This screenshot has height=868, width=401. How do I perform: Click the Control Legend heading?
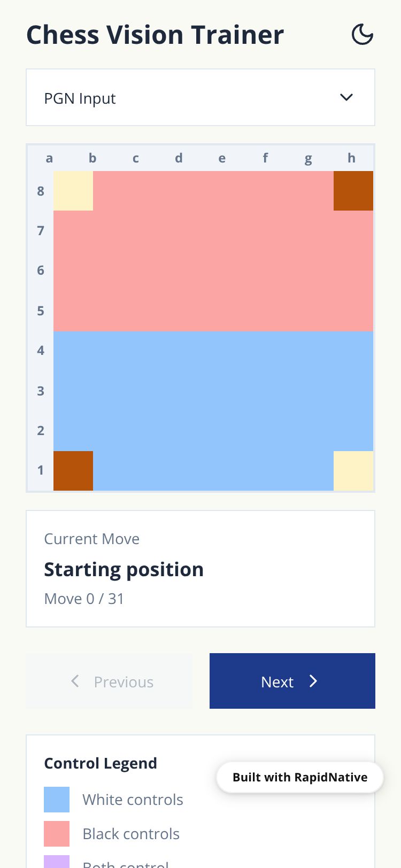[101, 763]
